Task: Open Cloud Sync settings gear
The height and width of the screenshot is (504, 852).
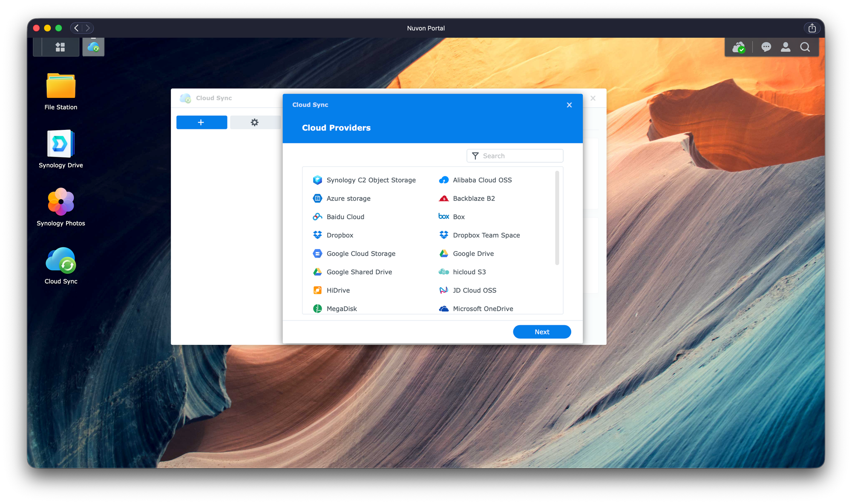Action: pyautogui.click(x=255, y=122)
